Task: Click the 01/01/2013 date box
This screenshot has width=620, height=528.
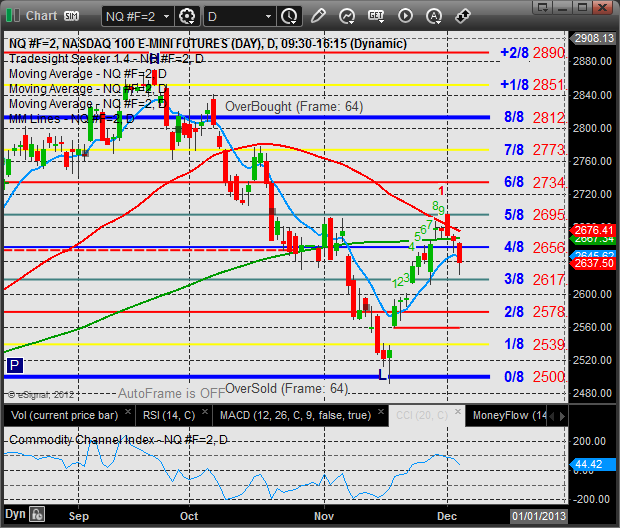Action: coord(539,516)
